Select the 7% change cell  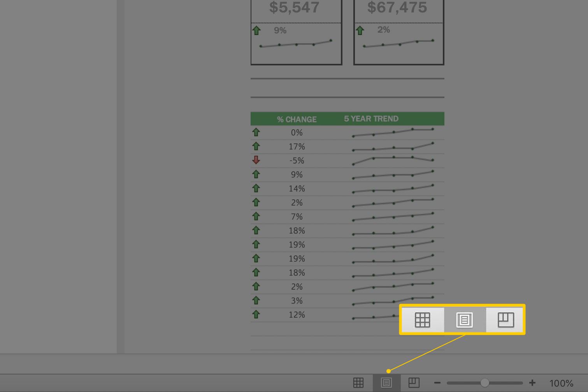(x=297, y=217)
